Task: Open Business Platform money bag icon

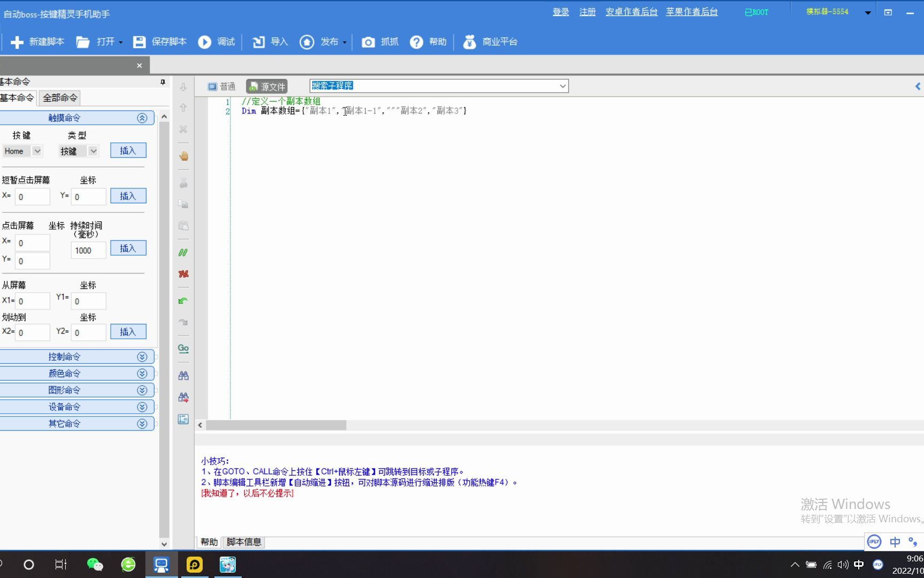Action: [469, 42]
